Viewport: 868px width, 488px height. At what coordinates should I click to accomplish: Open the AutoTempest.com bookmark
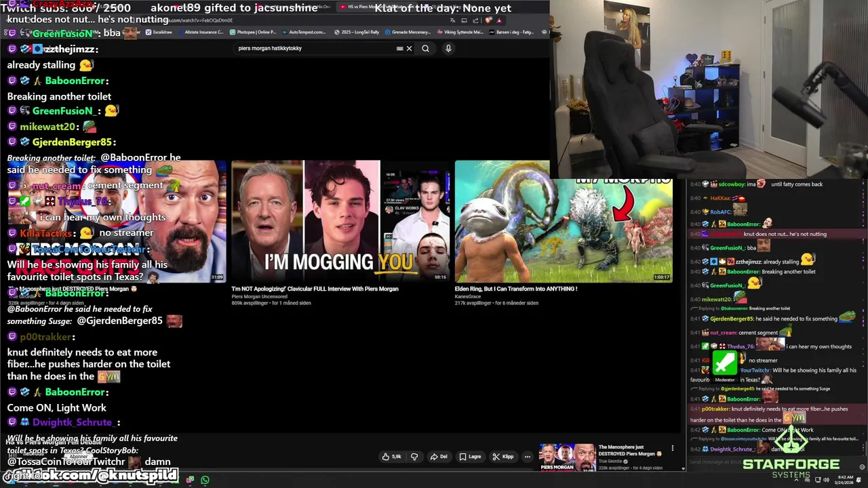[x=304, y=32]
